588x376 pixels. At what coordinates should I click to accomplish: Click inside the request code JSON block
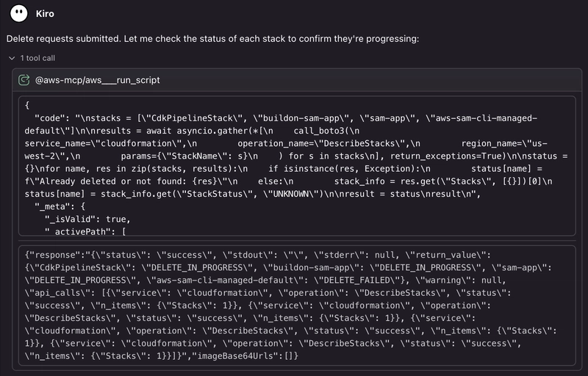pyautogui.click(x=297, y=166)
